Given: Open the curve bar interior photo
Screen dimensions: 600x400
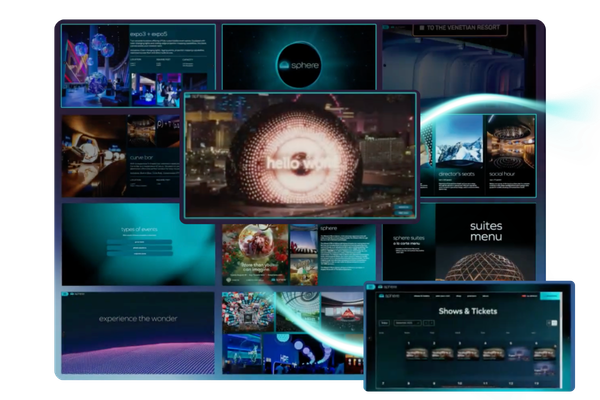Looking at the screenshot, I should click(x=94, y=156).
